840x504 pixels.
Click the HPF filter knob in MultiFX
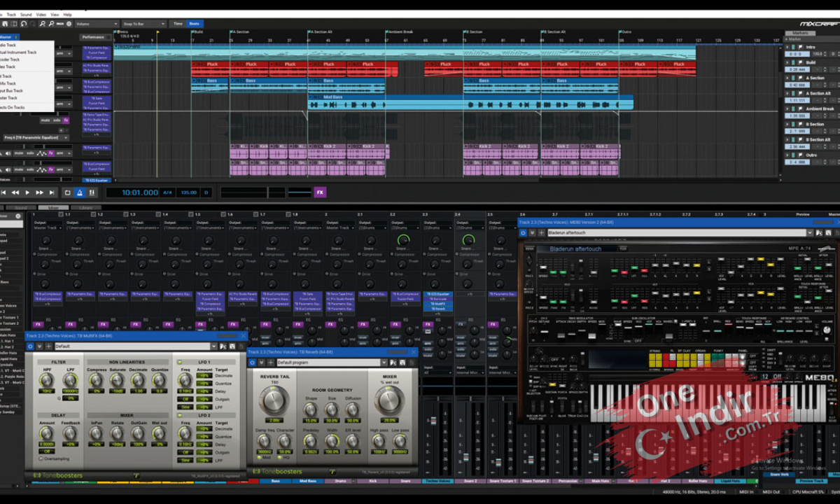(46, 381)
